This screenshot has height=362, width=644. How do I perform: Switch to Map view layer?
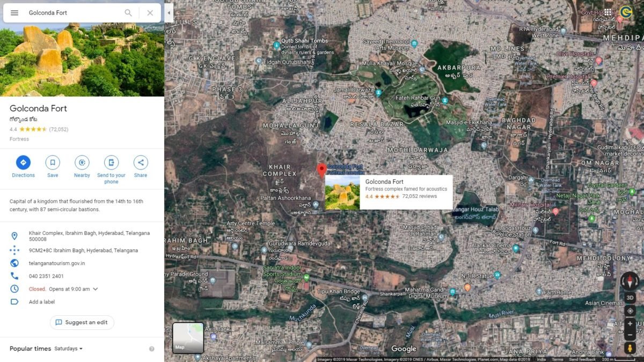point(188,338)
